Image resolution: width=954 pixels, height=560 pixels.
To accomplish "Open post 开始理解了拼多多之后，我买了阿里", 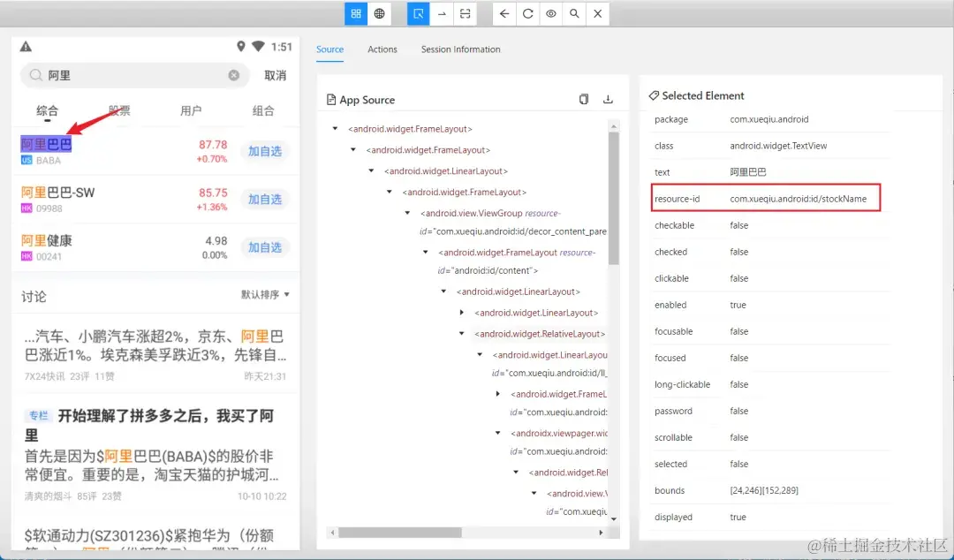I will tap(149, 426).
